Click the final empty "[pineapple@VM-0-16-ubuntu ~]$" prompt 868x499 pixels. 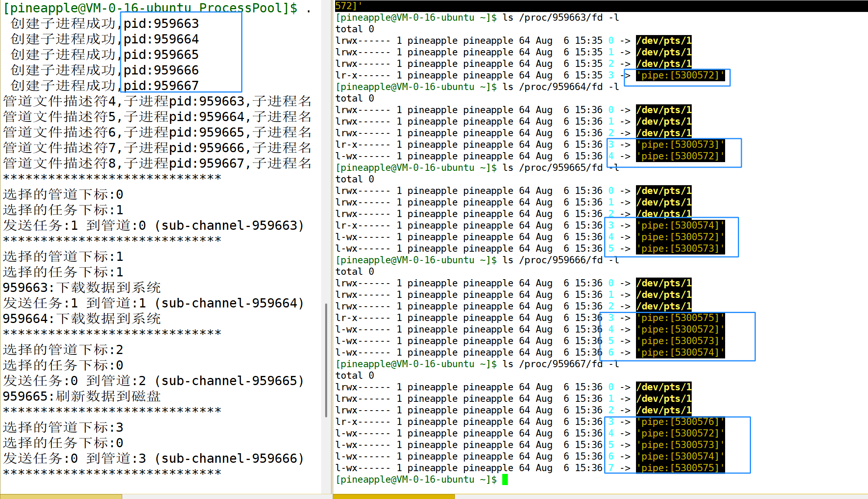click(x=416, y=479)
